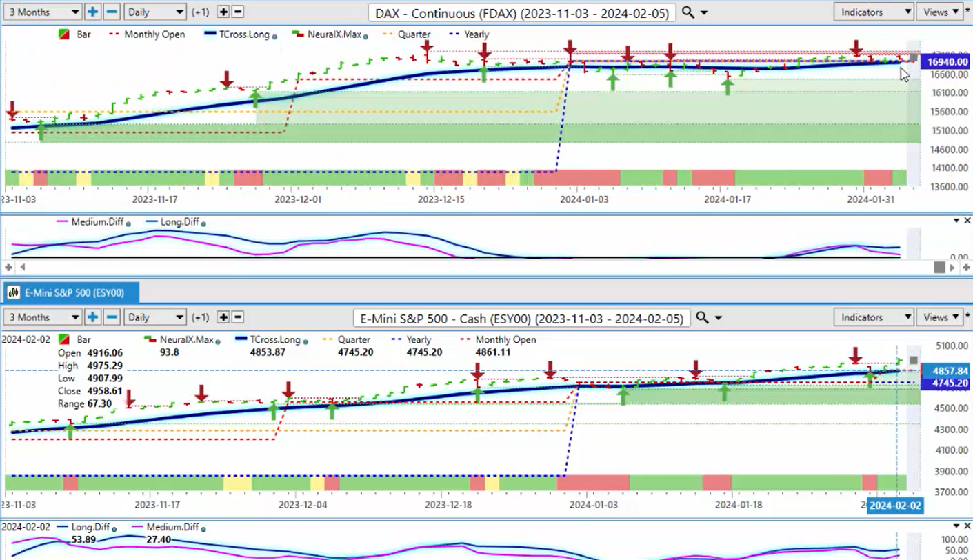Click the (+1) forecast offset on E-Mini chart
The image size is (973, 560).
point(201,318)
